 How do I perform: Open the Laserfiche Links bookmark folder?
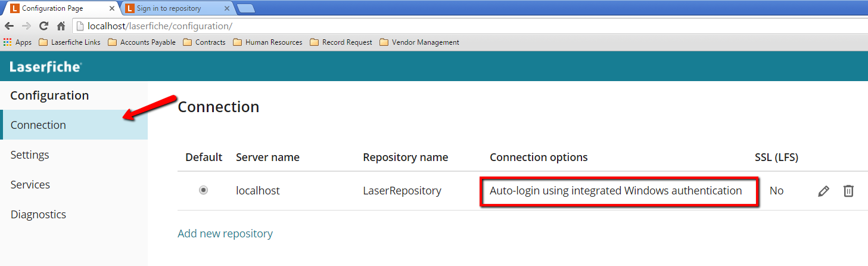[70, 42]
